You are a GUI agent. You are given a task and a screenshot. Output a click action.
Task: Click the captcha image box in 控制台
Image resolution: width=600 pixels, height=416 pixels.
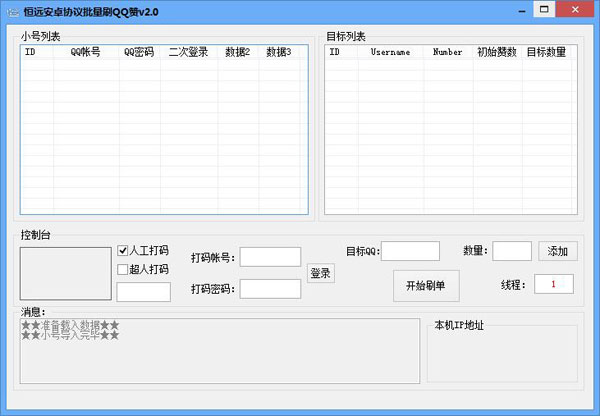(x=66, y=273)
